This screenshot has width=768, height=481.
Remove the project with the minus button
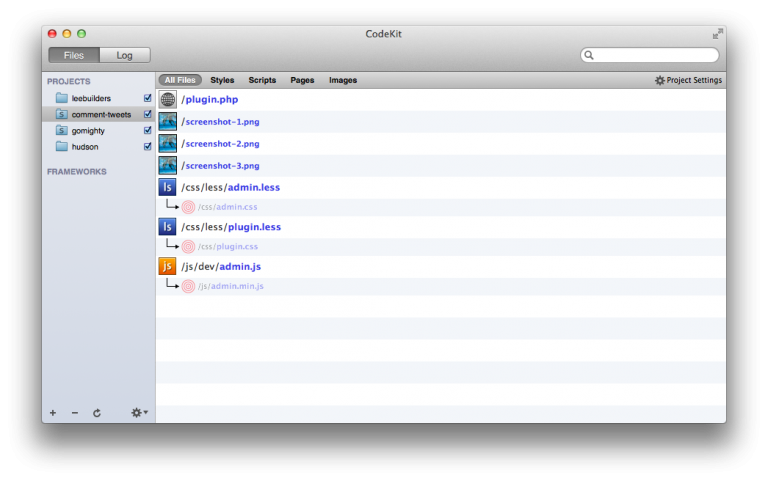click(x=74, y=413)
